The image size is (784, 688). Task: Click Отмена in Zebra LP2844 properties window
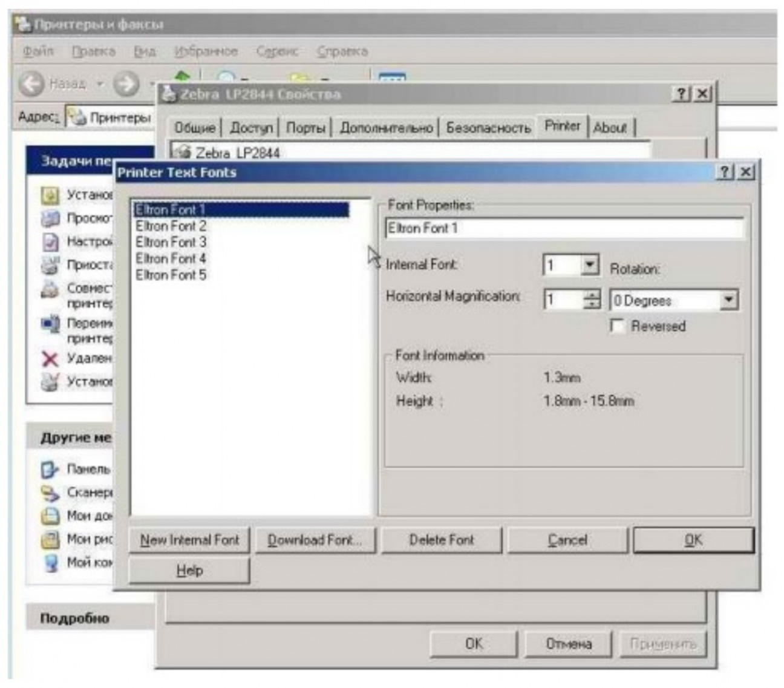(569, 643)
